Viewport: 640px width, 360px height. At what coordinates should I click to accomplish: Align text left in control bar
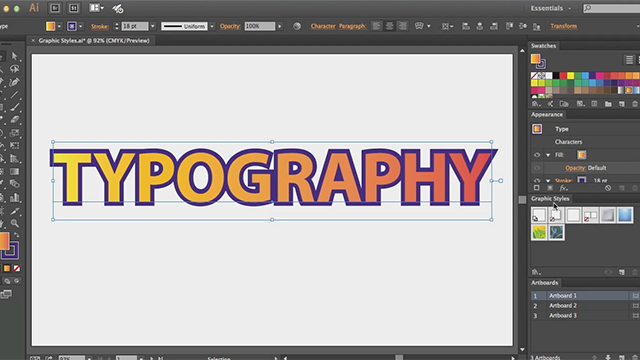coord(376,26)
